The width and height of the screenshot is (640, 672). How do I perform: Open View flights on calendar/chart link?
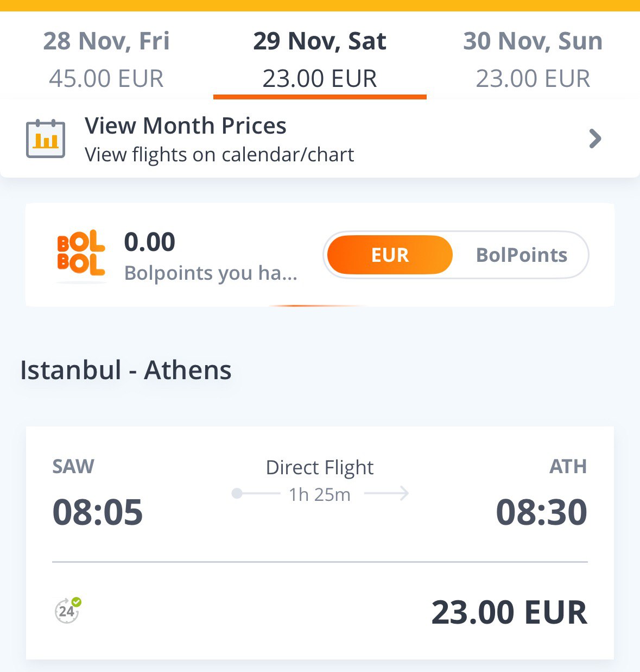219,155
